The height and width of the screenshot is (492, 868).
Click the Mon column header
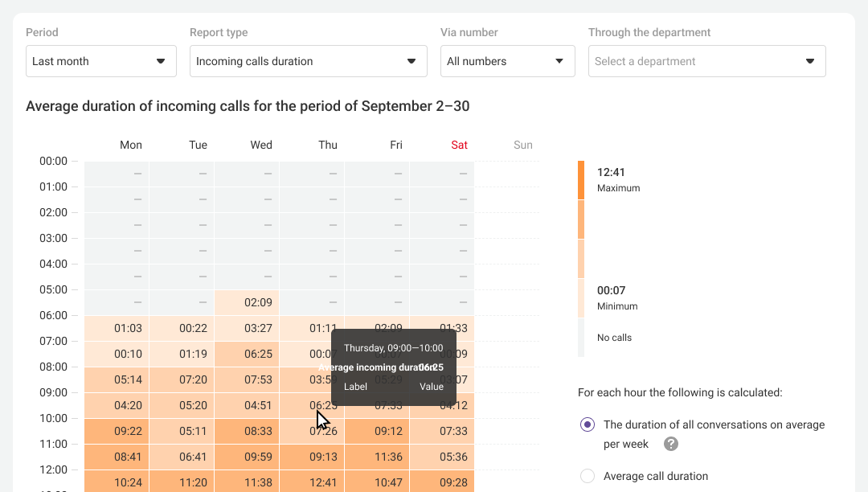pos(131,146)
